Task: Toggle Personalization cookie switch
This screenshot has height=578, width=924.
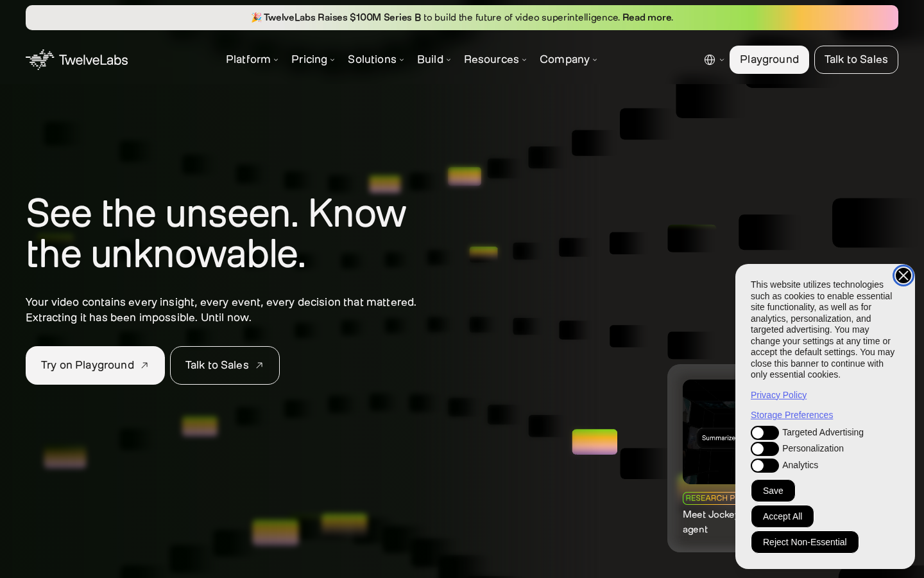Action: click(x=765, y=449)
